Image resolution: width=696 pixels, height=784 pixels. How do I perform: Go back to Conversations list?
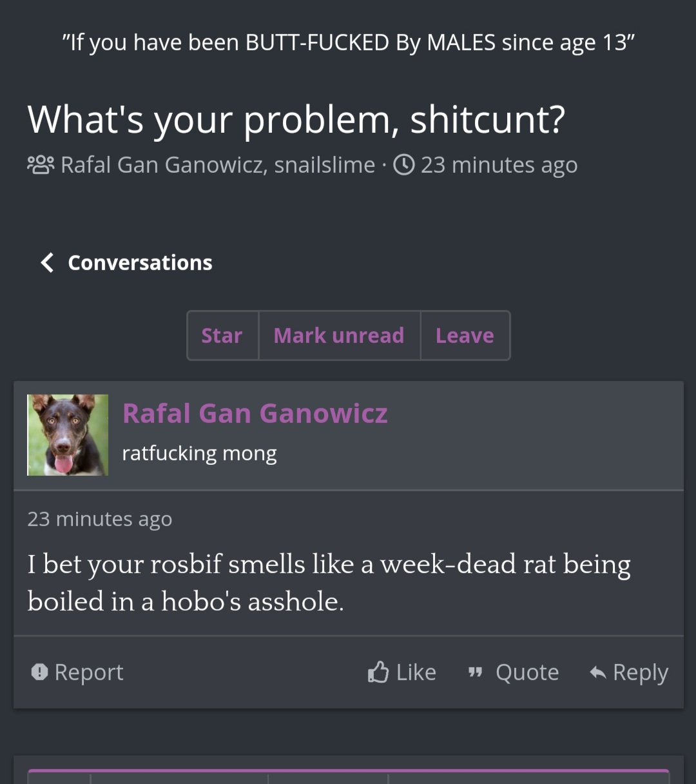(140, 262)
